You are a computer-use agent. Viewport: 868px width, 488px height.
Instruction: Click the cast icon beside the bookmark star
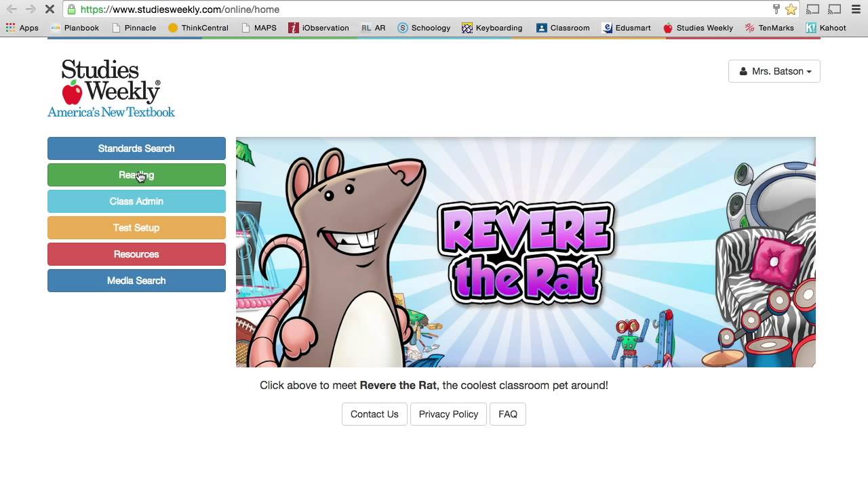tap(813, 9)
